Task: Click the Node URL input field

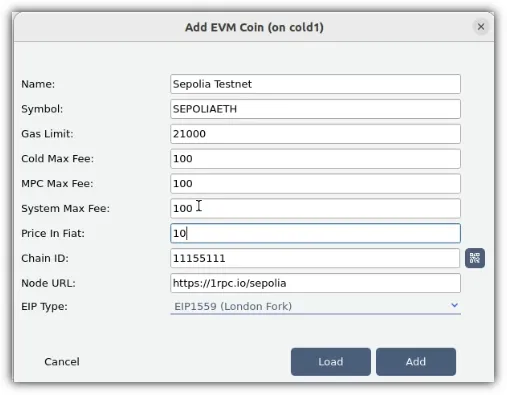Action: [x=315, y=283]
